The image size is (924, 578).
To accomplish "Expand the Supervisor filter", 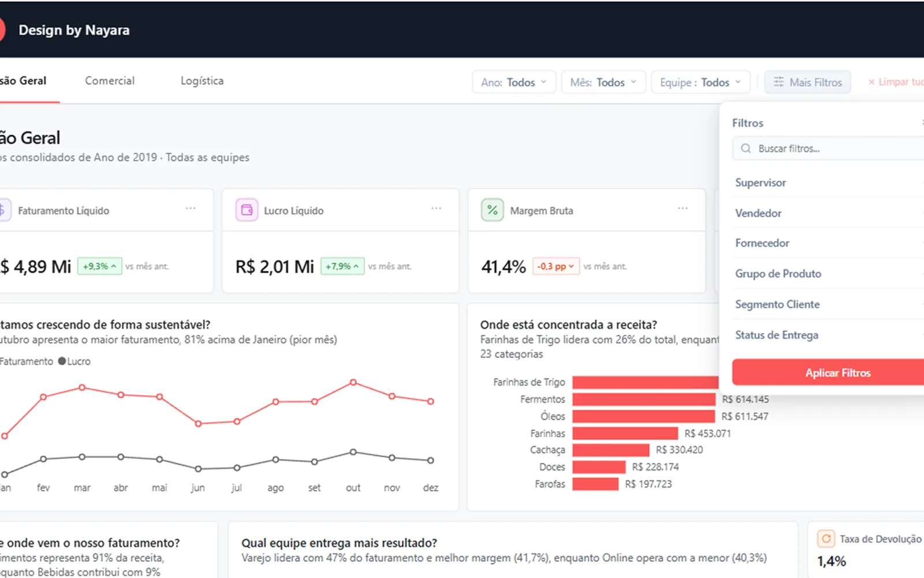I will coord(828,183).
